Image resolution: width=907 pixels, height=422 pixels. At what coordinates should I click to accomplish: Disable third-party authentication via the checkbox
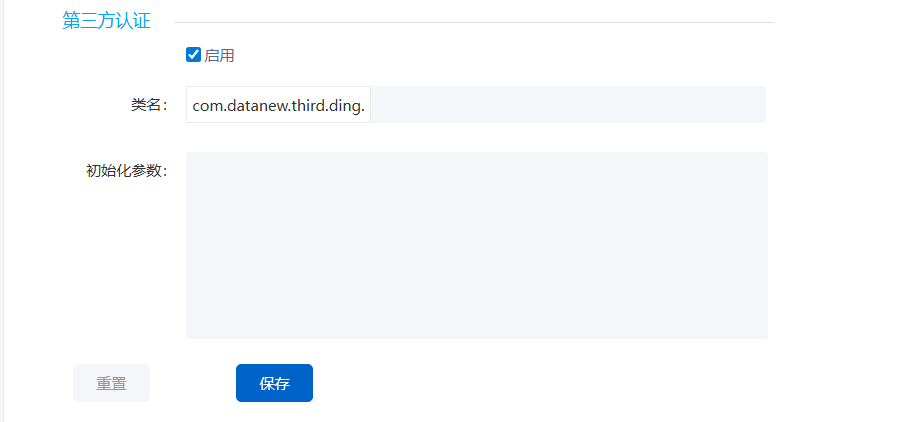(x=194, y=55)
